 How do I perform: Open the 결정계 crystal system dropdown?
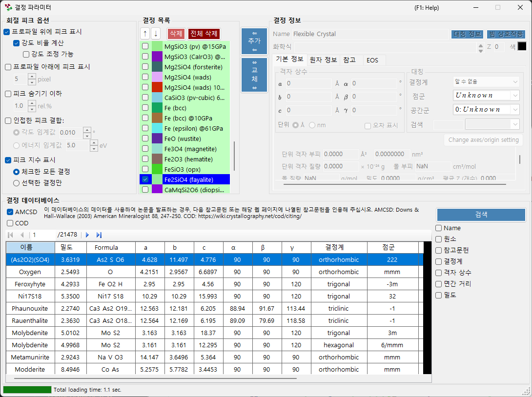(486, 82)
